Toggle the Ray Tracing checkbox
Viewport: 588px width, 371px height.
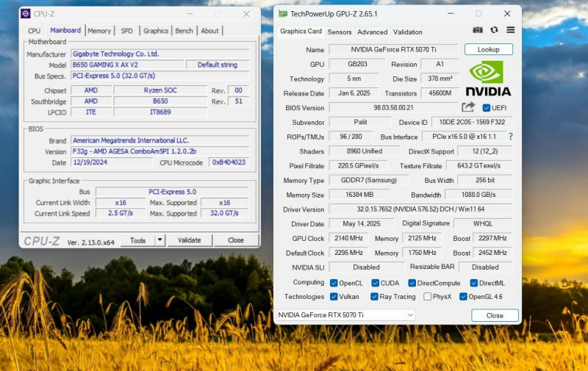point(375,297)
